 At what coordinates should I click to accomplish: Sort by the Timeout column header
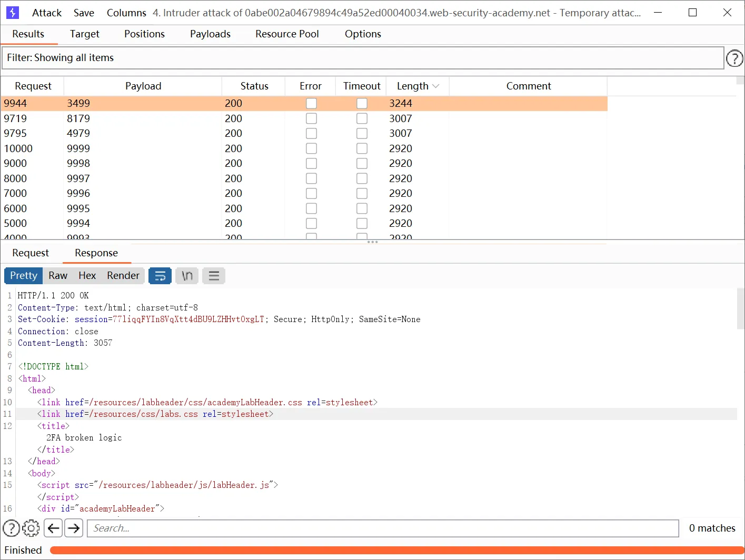tap(362, 86)
